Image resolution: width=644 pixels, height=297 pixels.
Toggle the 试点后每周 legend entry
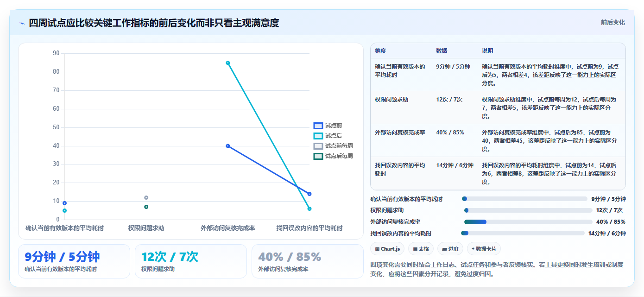(334, 156)
